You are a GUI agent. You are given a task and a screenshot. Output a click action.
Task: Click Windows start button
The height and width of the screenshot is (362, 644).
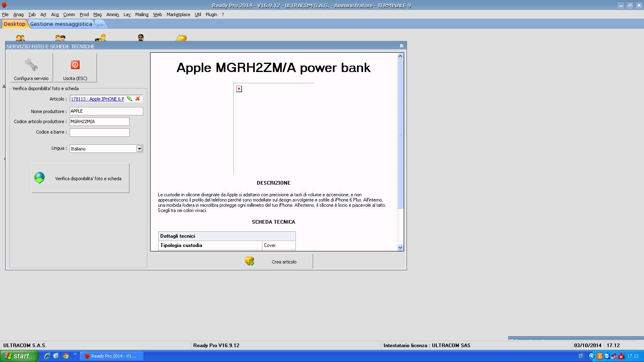point(19,356)
